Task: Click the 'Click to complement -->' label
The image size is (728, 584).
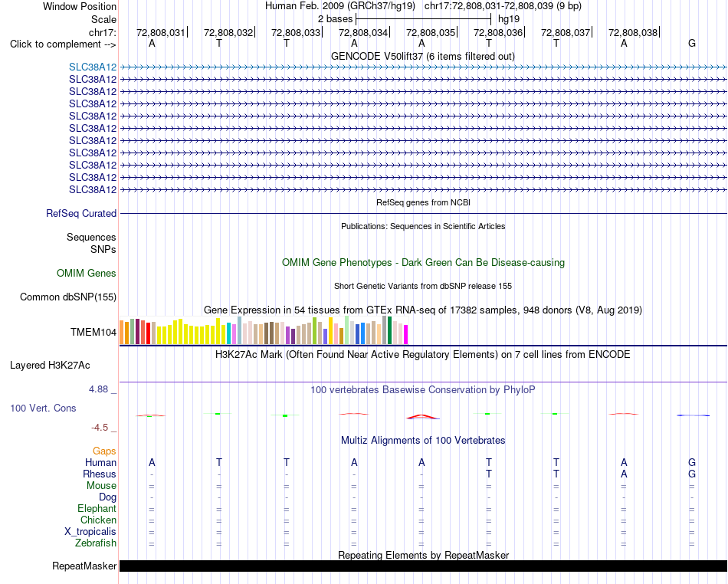Action: click(63, 44)
